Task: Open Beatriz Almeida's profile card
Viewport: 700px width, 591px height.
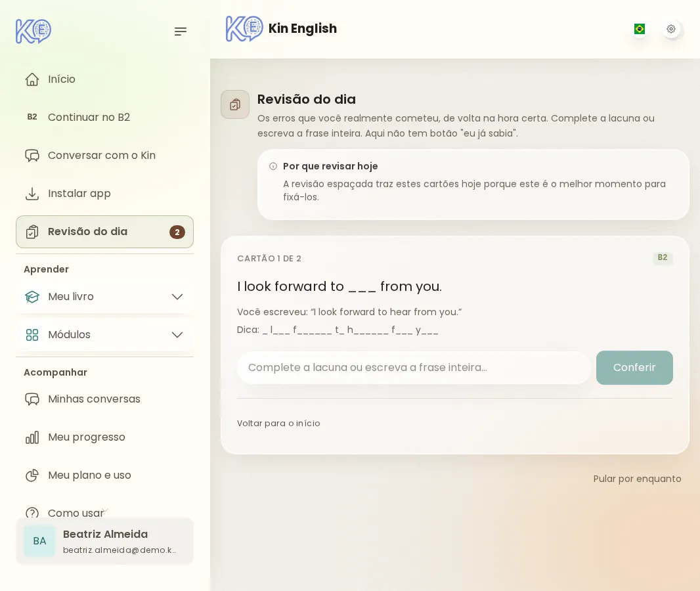Action: (105, 541)
